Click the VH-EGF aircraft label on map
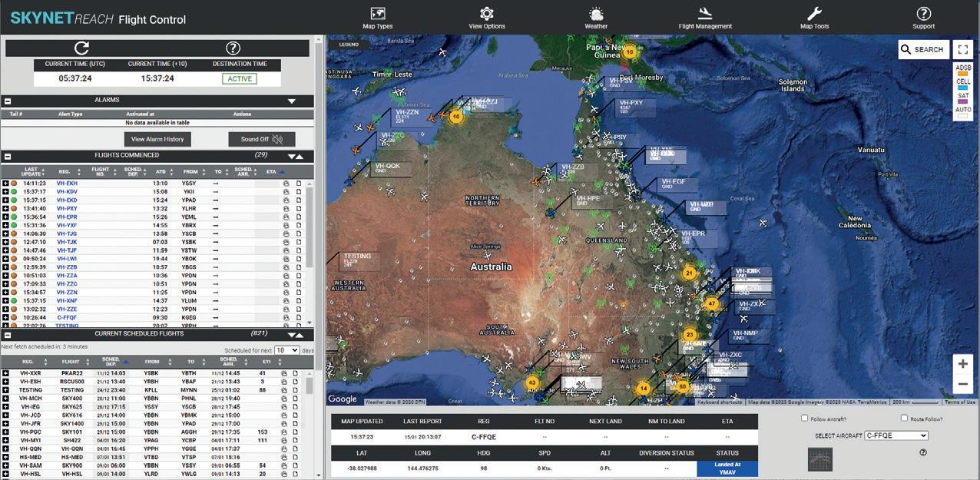The image size is (980, 480). click(x=678, y=184)
